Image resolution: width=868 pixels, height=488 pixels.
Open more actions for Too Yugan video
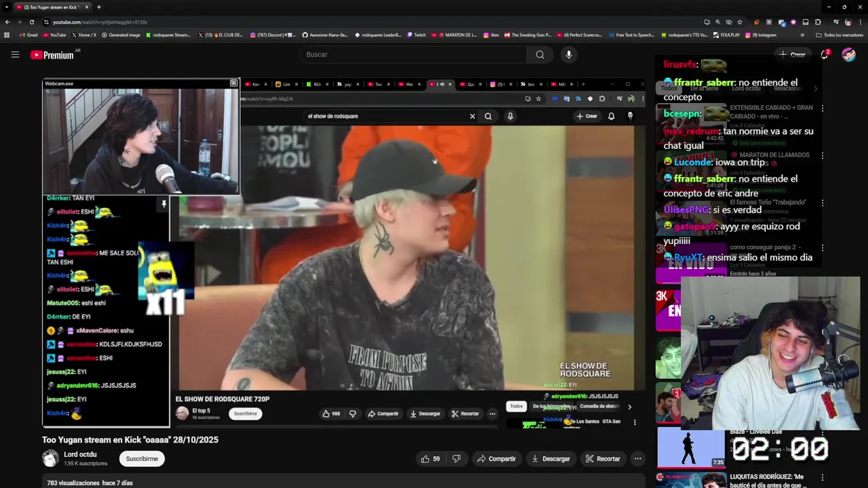pyautogui.click(x=637, y=459)
